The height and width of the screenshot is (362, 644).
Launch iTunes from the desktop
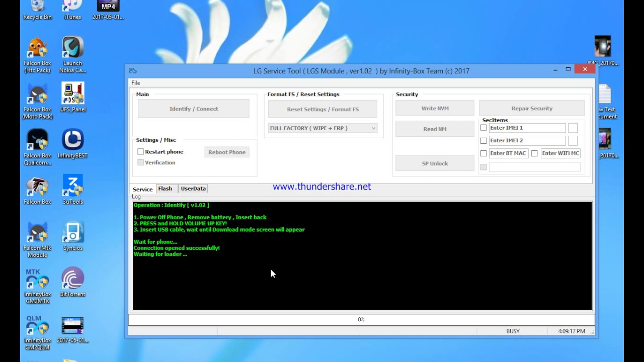point(72,10)
